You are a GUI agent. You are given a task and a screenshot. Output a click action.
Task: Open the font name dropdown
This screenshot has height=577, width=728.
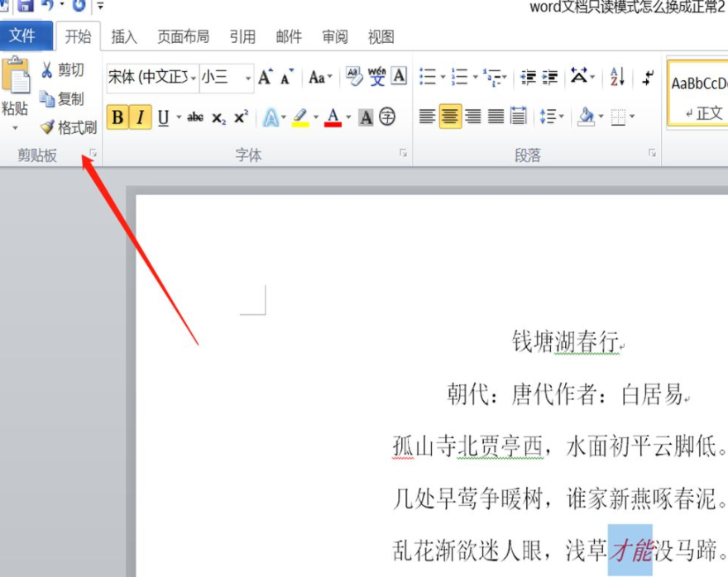pos(193,76)
